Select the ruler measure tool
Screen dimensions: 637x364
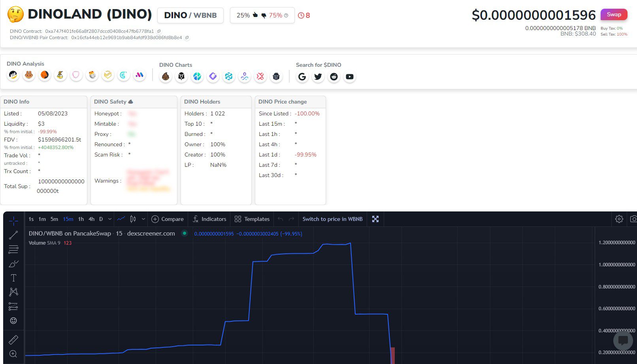[x=13, y=339]
